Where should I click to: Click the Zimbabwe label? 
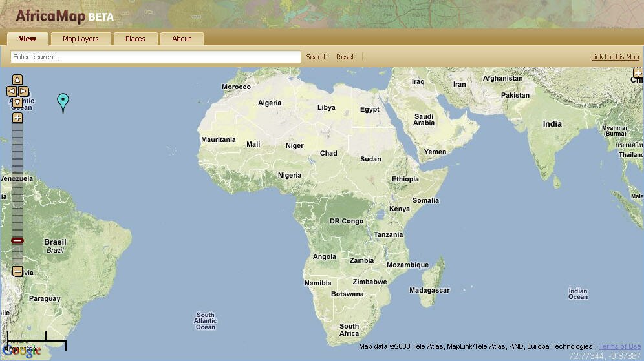point(370,282)
